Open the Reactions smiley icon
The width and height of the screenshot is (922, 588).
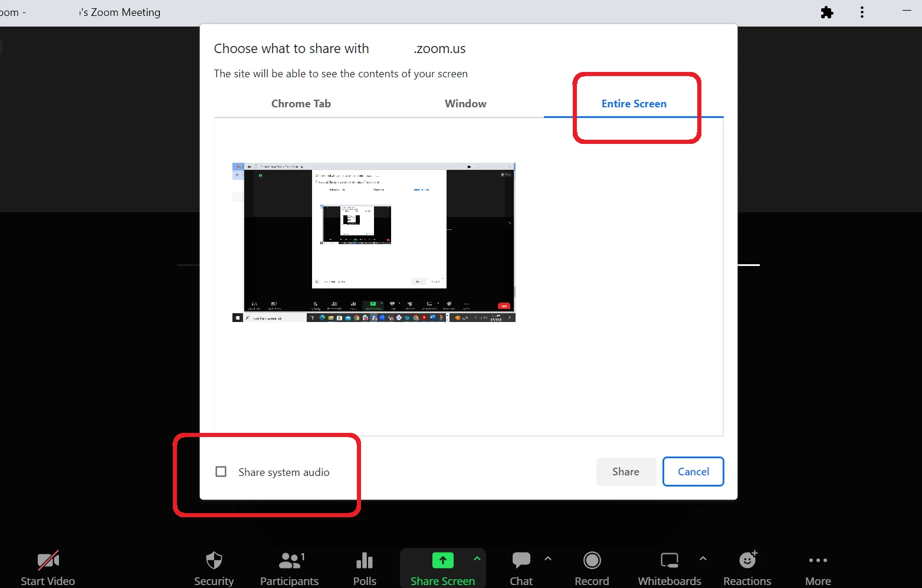(x=747, y=559)
